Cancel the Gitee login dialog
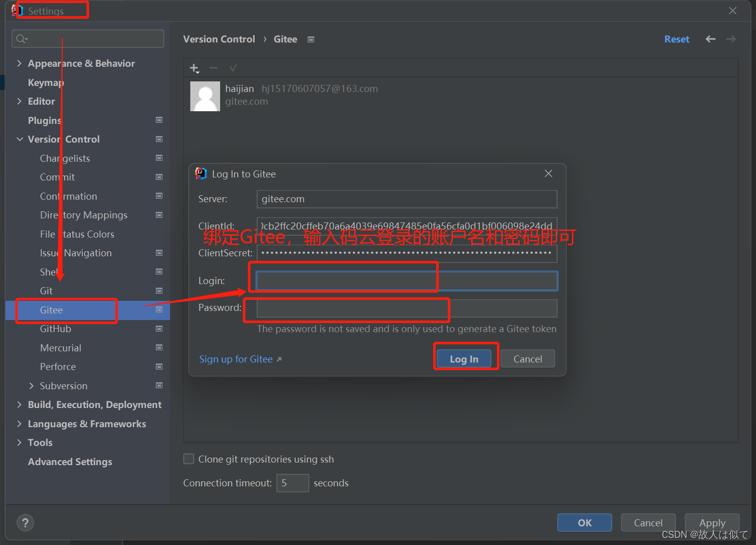756x545 pixels. (528, 359)
